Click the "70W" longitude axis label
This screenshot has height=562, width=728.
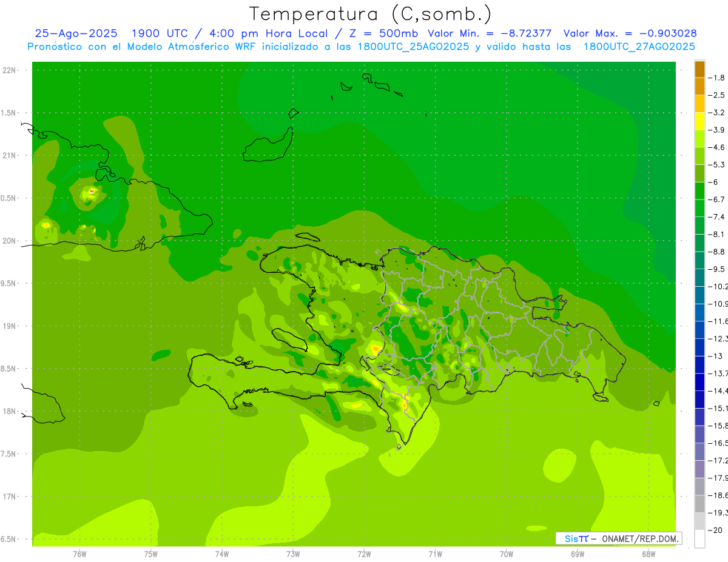coord(507,554)
